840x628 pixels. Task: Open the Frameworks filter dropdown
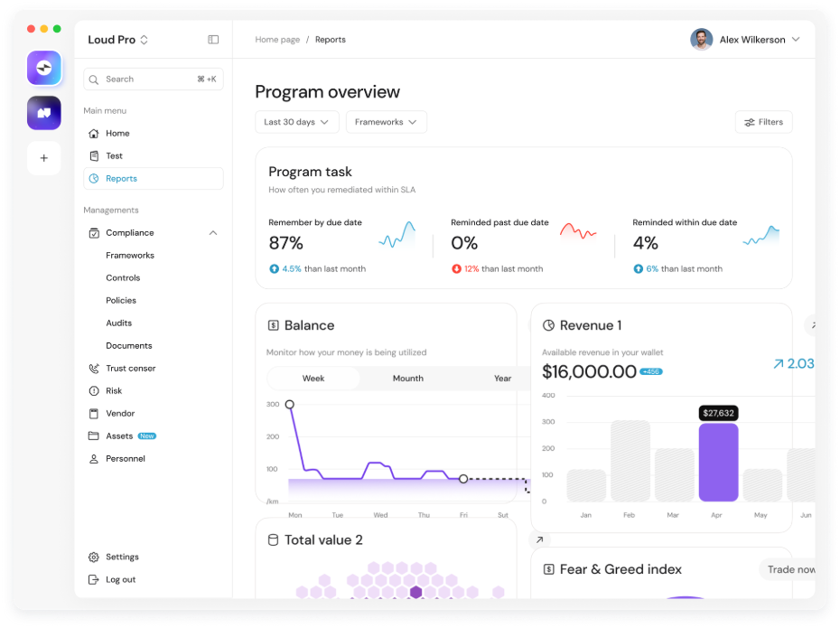tap(386, 122)
